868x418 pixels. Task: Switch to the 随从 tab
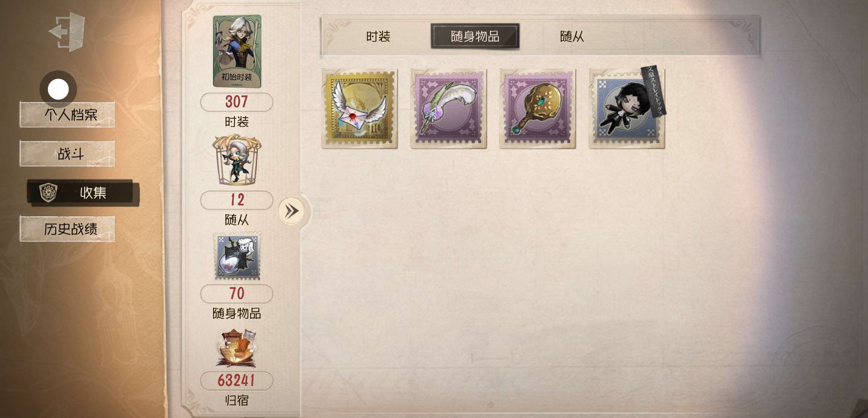(572, 36)
